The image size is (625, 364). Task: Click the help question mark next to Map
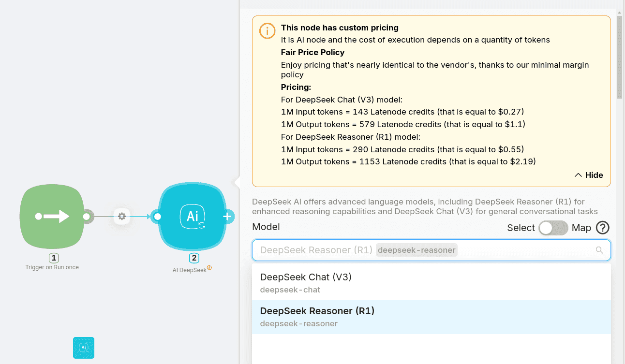click(x=602, y=228)
